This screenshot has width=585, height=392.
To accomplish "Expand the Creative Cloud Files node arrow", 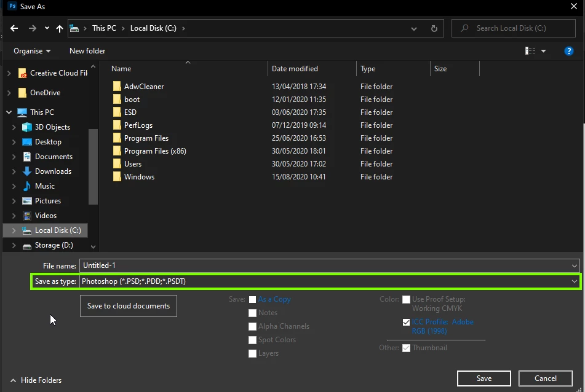I will (x=9, y=73).
